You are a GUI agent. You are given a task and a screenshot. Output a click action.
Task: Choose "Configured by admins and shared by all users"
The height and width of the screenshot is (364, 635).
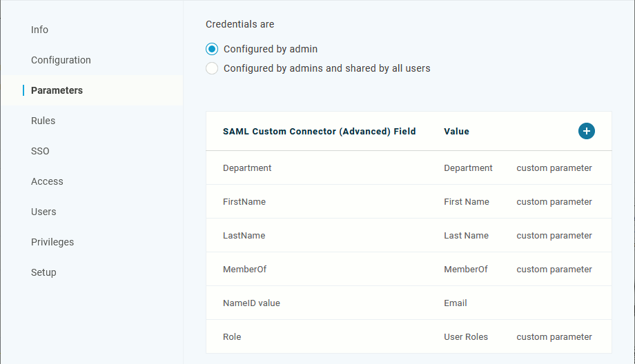click(x=212, y=68)
